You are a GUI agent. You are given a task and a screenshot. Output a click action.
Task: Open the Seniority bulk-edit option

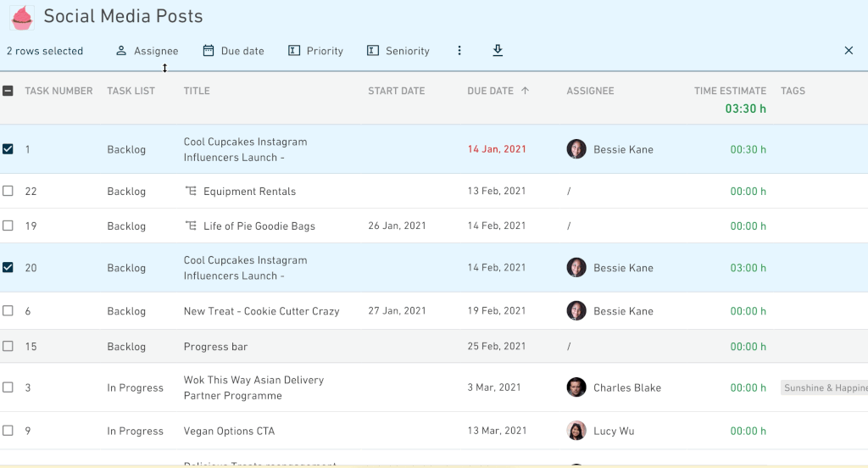398,51
